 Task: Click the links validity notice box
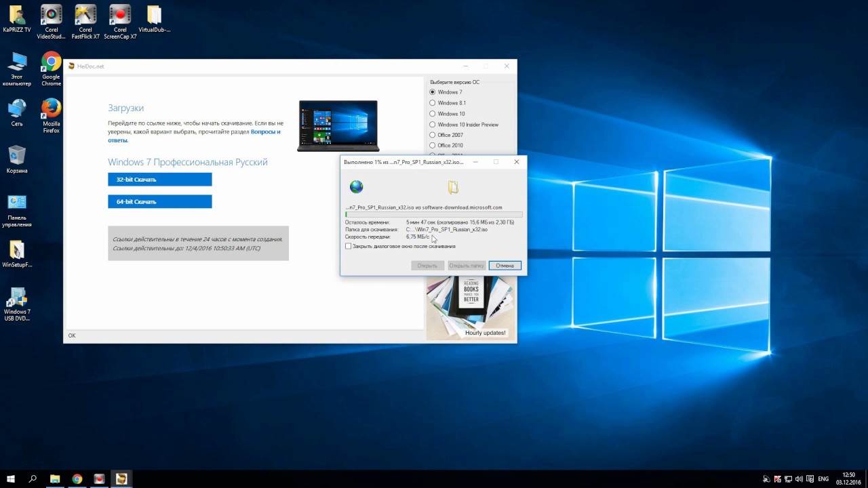point(198,243)
